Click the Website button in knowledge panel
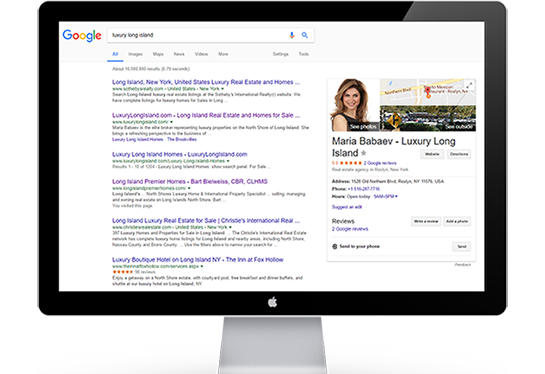 coord(432,154)
